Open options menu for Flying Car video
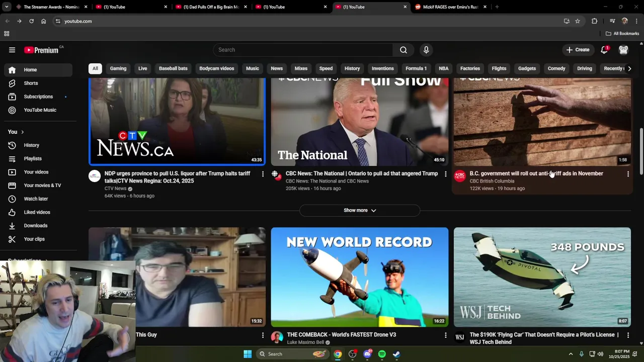The image size is (644, 362). tap(628, 335)
